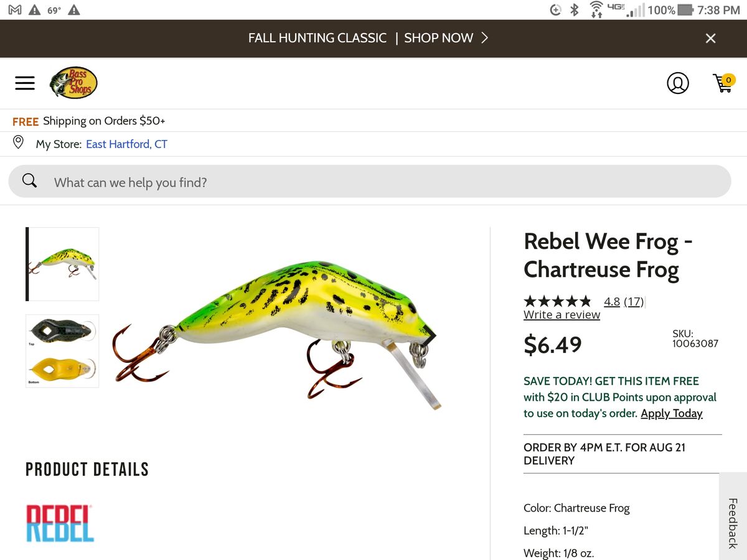Open the Feedback side tab
Viewport: 747px width, 560px height.
point(733,523)
